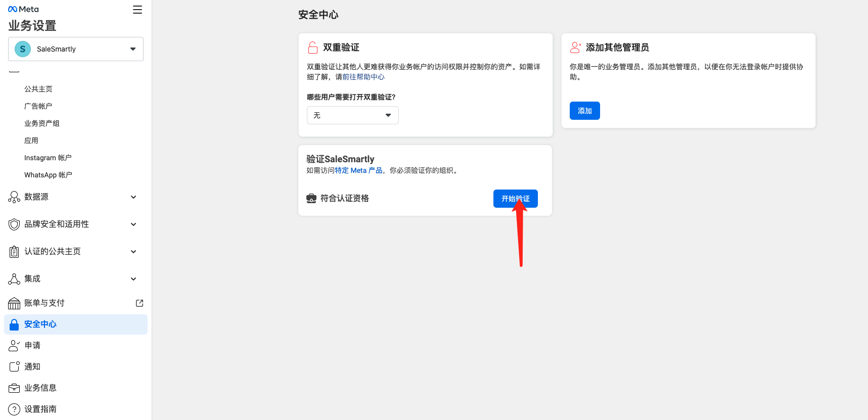868x420 pixels.
Task: Toggle the hamburger menu icon
Action: pos(138,10)
